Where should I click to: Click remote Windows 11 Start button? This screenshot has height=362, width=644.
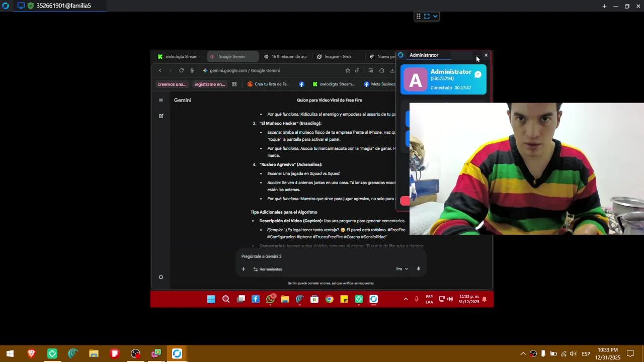click(211, 299)
